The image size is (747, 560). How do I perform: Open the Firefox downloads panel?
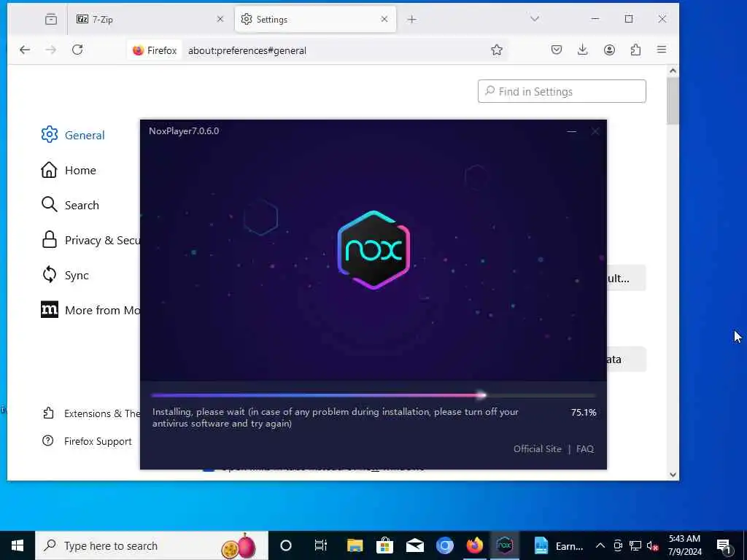coord(583,50)
